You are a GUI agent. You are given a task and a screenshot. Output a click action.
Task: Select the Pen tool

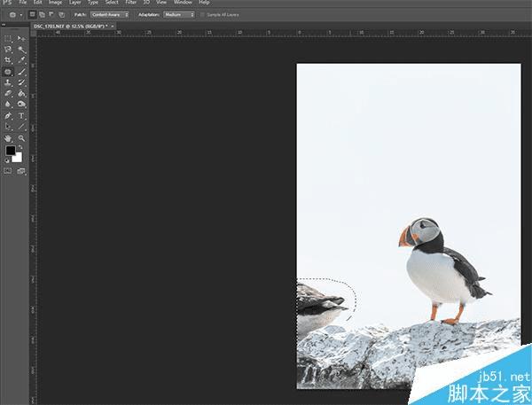[x=8, y=115]
